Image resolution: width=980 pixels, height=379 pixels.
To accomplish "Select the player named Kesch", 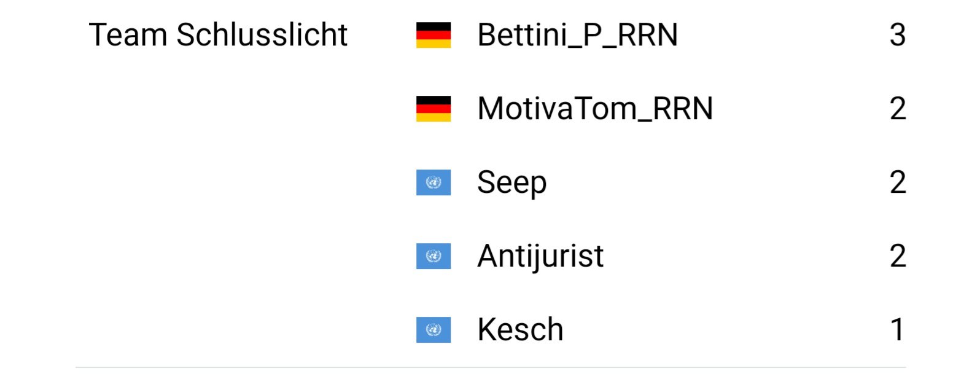I will click(x=519, y=330).
